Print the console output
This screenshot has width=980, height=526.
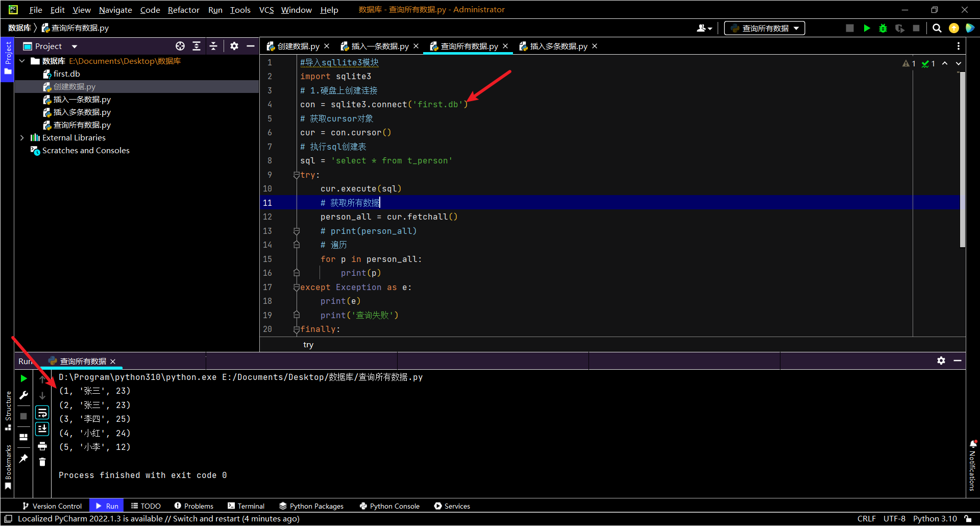click(42, 445)
